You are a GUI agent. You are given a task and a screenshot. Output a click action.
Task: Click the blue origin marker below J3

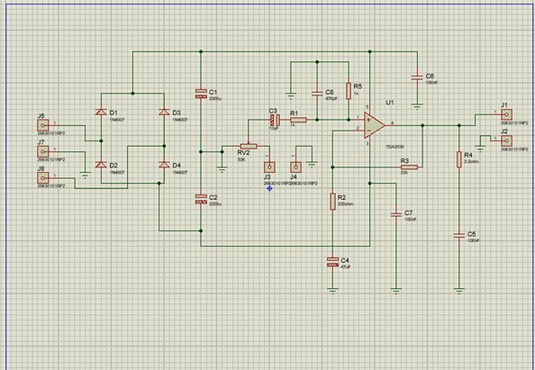270,188
